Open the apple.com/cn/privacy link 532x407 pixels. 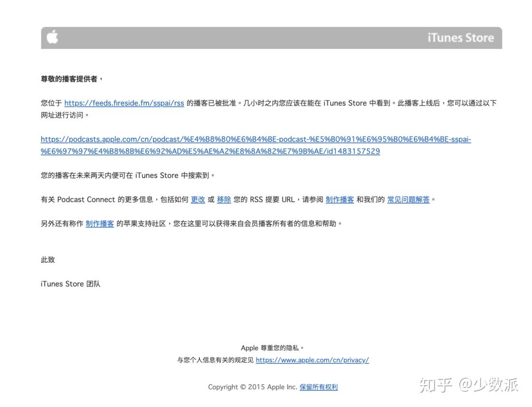point(312,360)
